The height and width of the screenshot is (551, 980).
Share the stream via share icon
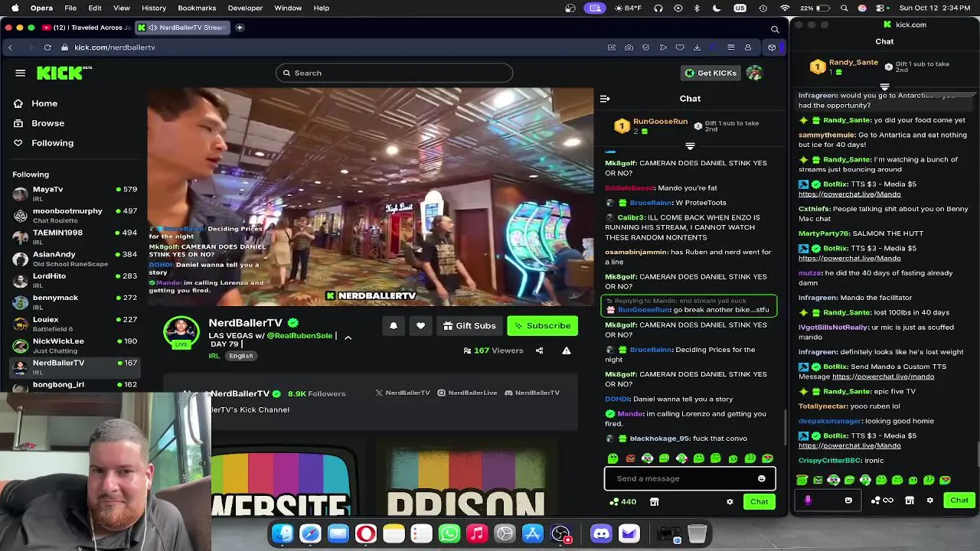click(539, 350)
